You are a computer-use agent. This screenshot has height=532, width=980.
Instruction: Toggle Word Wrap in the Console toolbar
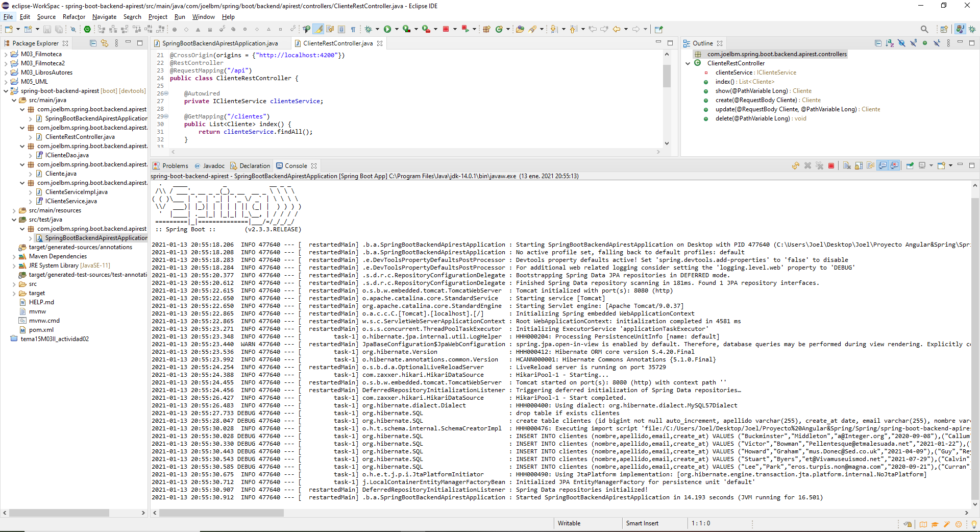(x=870, y=165)
